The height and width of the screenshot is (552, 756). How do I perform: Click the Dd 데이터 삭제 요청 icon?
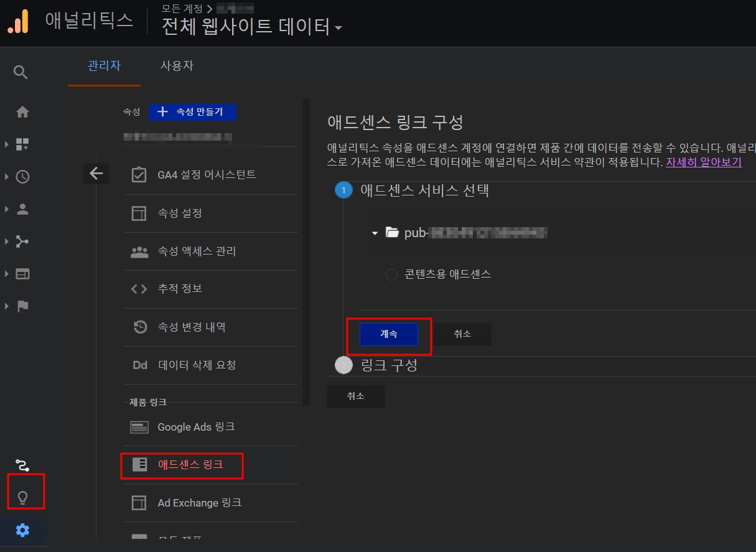pos(140,365)
